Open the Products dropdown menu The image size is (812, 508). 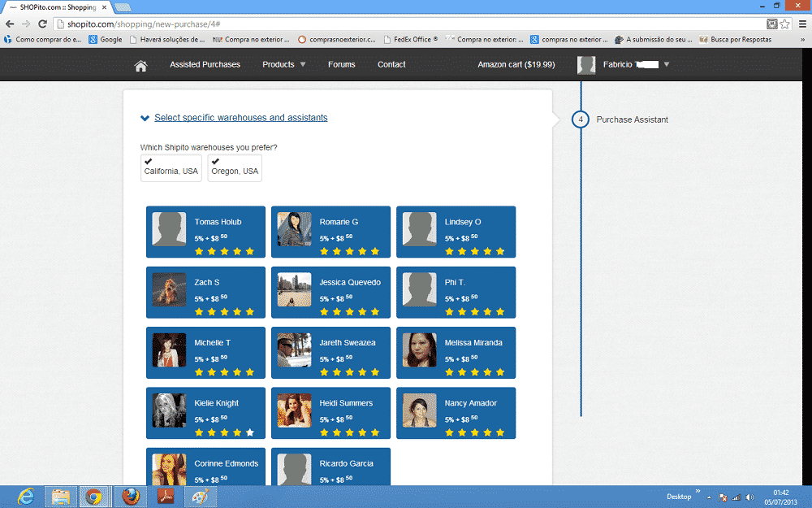click(283, 64)
